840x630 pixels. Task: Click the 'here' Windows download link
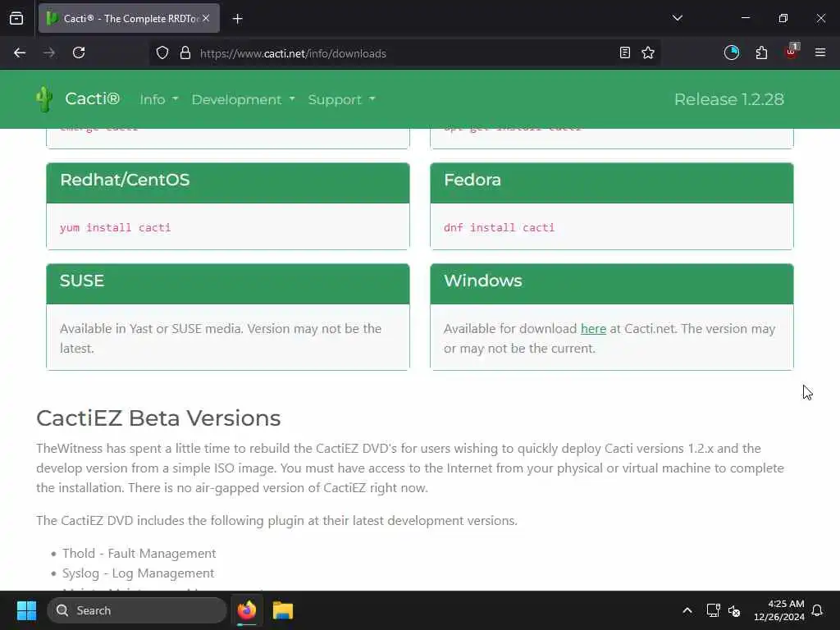point(593,328)
